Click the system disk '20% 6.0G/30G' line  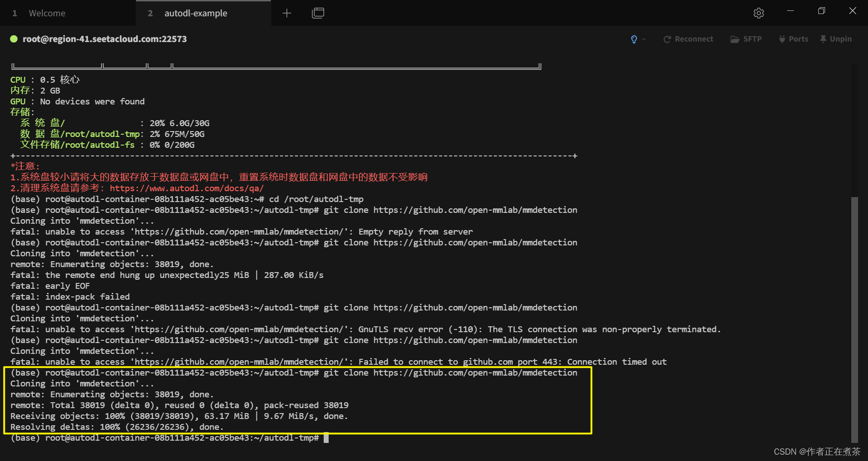click(115, 123)
